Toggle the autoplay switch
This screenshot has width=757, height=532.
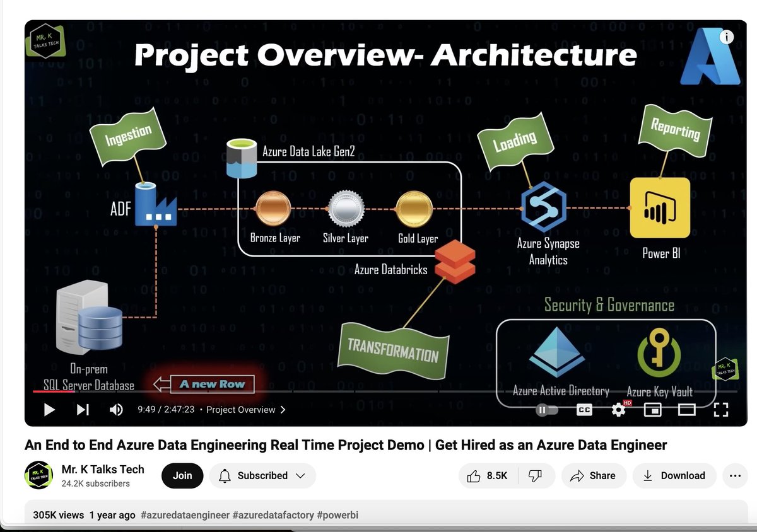tap(547, 410)
